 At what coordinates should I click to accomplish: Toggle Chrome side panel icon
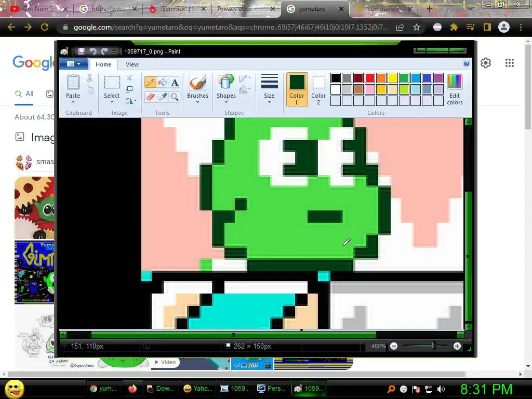pos(487,27)
